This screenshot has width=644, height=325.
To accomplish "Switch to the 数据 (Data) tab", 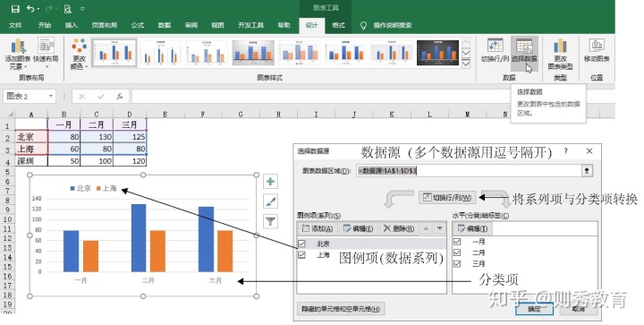I will coord(165,25).
